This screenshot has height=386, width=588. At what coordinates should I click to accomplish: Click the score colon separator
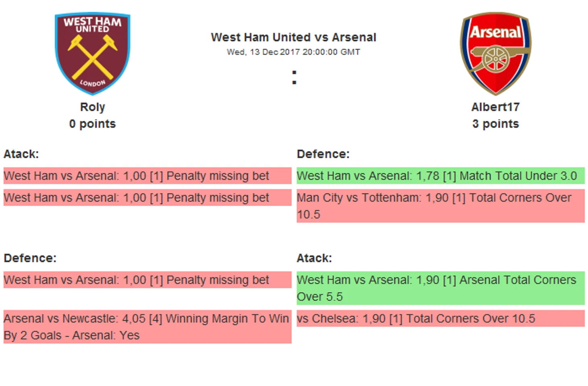[x=294, y=78]
